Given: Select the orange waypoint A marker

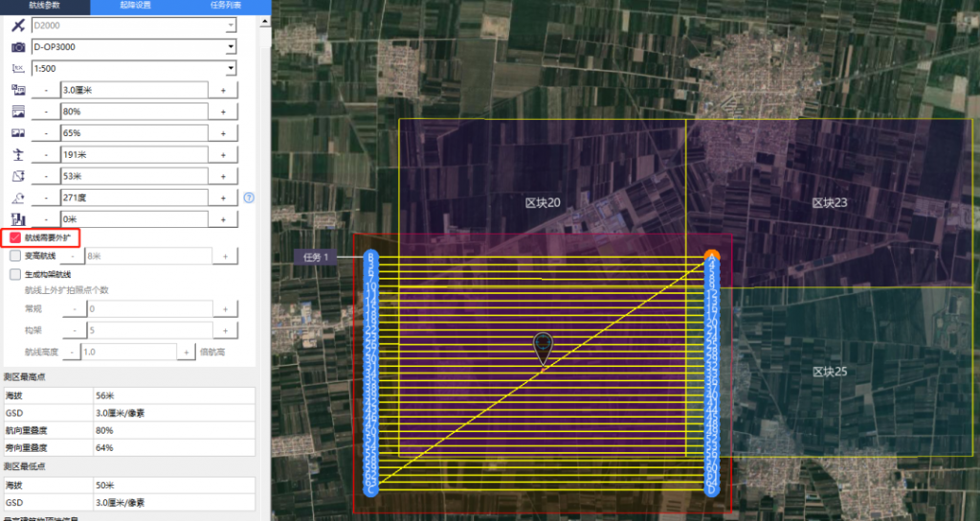Looking at the screenshot, I should coord(712,256).
